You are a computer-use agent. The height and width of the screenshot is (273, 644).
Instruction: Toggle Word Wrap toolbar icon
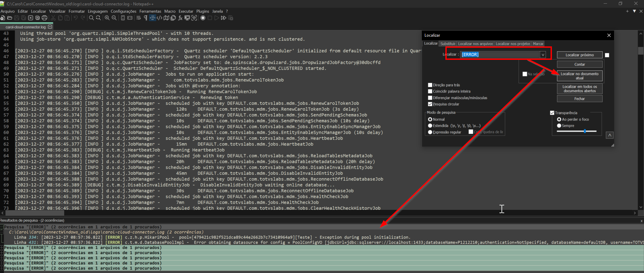click(138, 18)
